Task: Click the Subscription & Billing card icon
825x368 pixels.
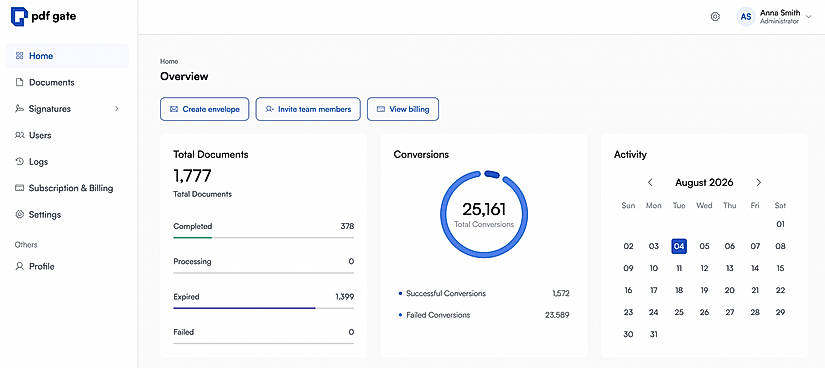Action: click(x=19, y=188)
